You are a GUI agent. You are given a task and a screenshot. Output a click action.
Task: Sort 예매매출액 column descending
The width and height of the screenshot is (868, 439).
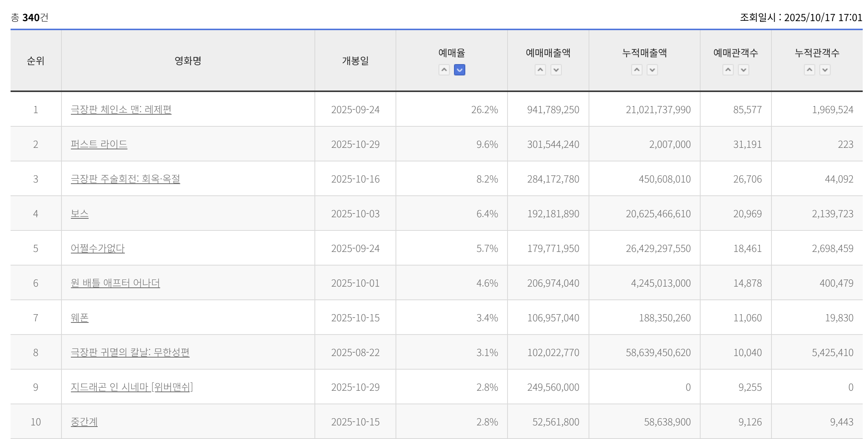click(x=556, y=70)
